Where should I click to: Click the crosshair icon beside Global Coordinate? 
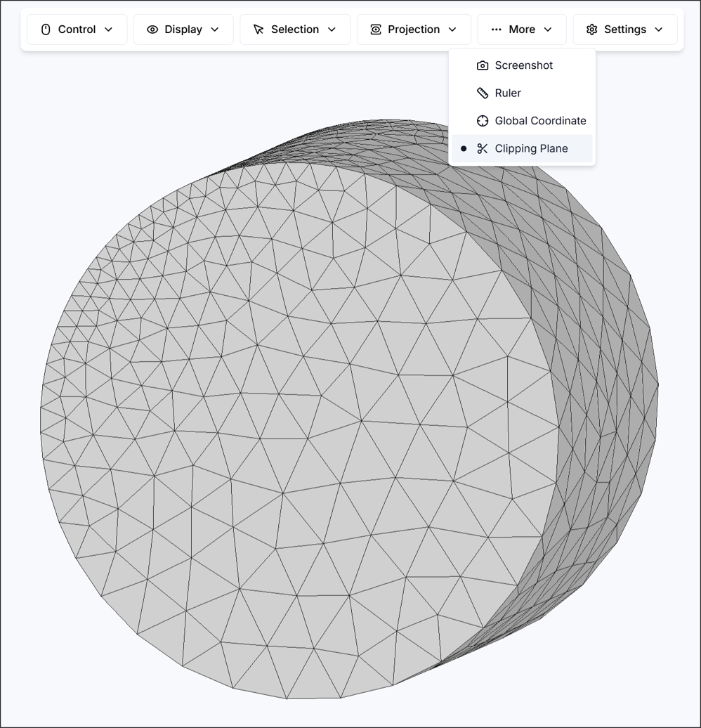click(x=483, y=120)
